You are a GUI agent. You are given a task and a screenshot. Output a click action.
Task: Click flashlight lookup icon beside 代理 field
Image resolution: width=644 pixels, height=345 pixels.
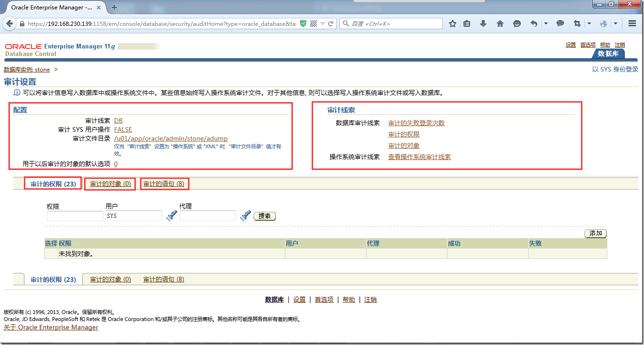pyautogui.click(x=245, y=216)
